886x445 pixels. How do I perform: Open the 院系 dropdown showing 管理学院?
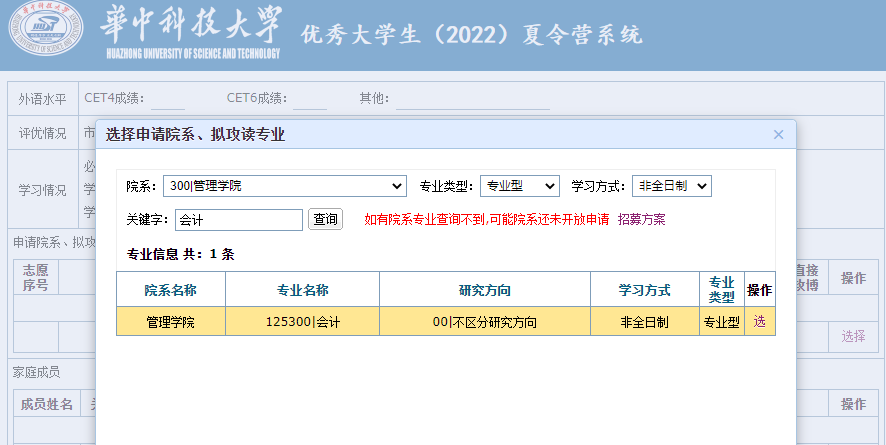tap(285, 186)
